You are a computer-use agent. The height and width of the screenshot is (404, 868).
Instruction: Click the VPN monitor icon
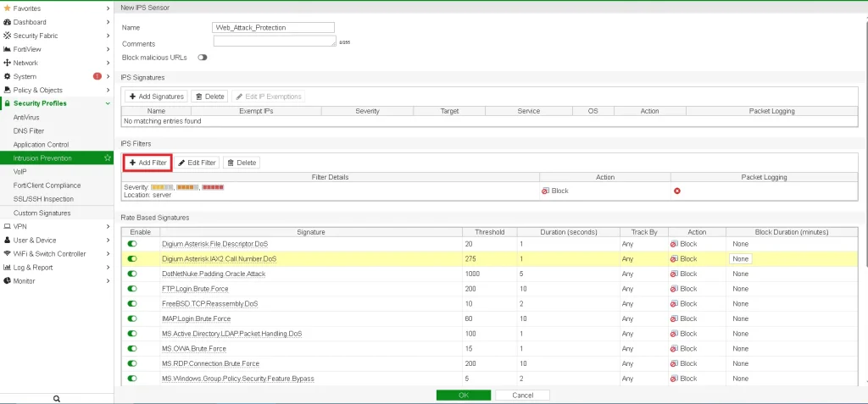point(7,226)
